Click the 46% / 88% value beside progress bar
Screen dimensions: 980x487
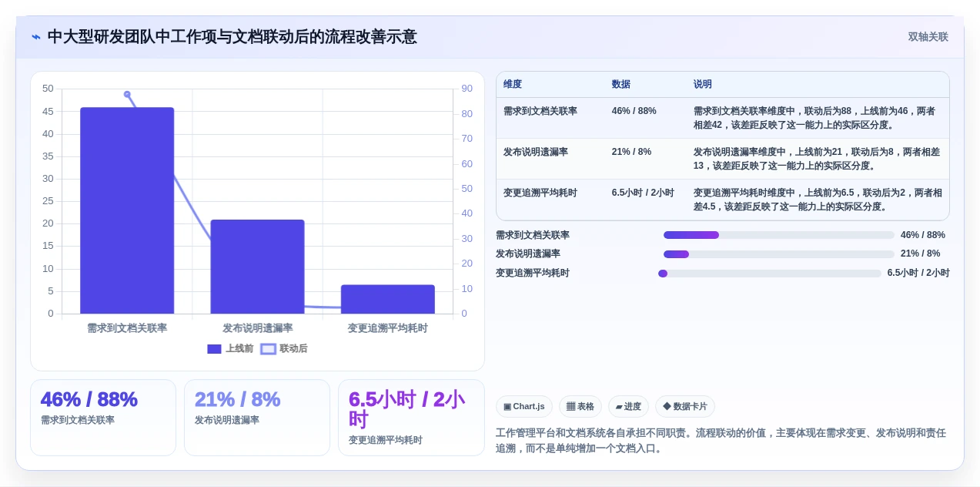[923, 235]
